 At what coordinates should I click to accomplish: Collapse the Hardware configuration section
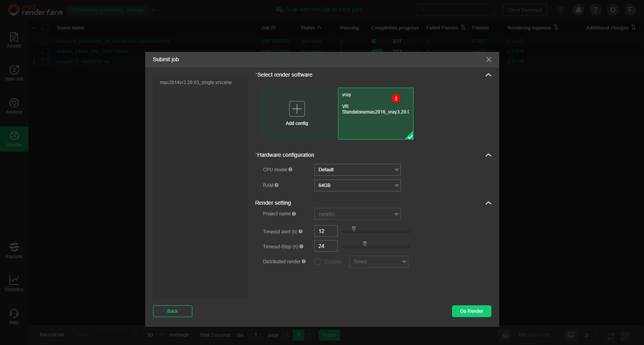click(x=488, y=155)
